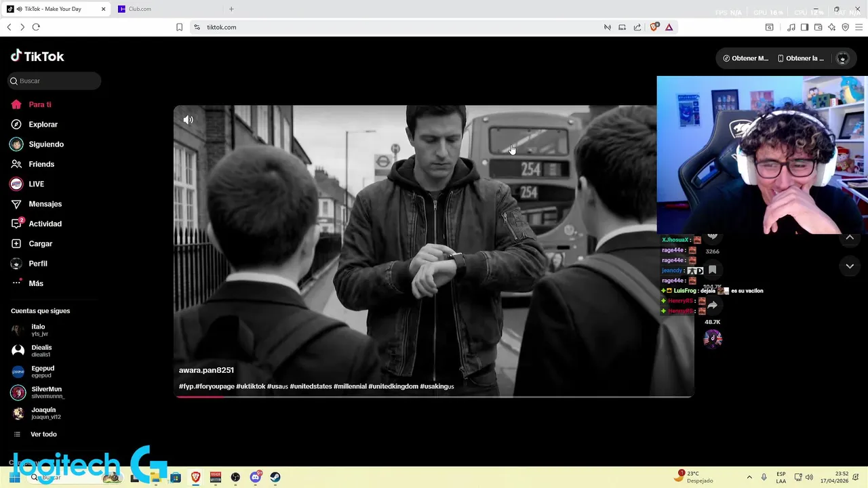
Task: Open Brave Rewards triangle icon
Action: click(669, 27)
